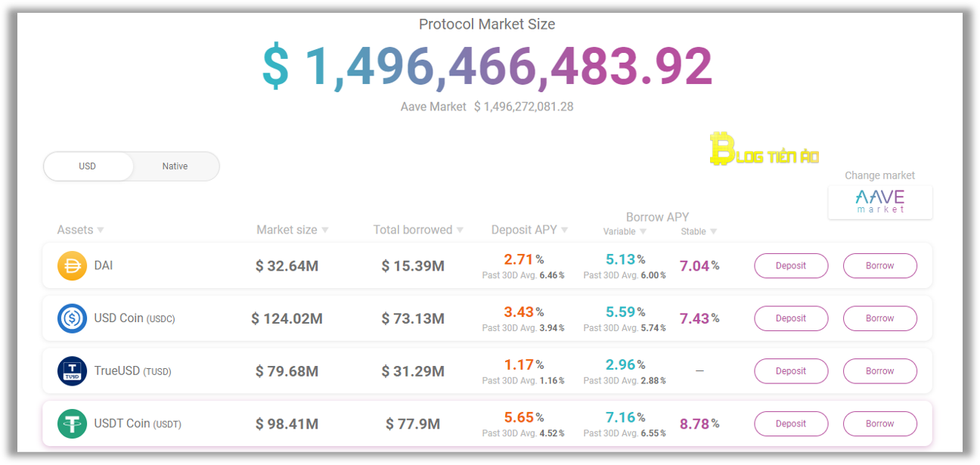980x465 pixels.
Task: Click the $ 79.68M market size value
Action: [287, 372]
